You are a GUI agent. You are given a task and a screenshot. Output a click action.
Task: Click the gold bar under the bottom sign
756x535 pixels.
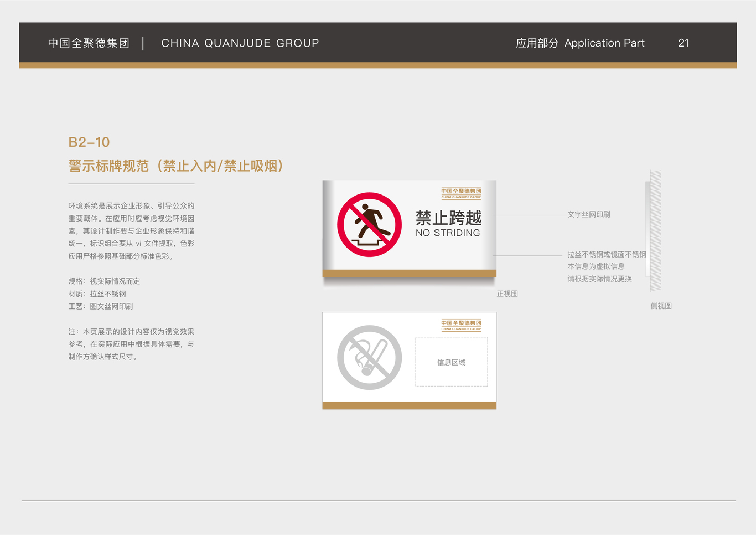(410, 405)
